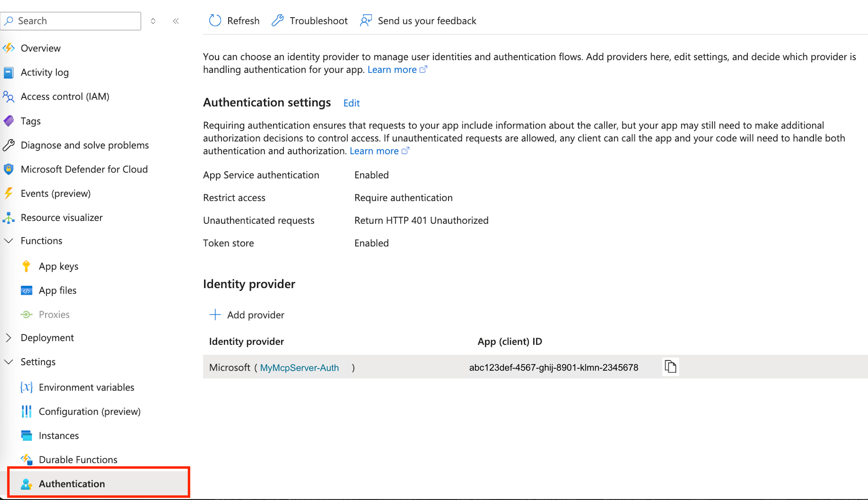
Task: Open App files using its code icon
Action: (27, 290)
